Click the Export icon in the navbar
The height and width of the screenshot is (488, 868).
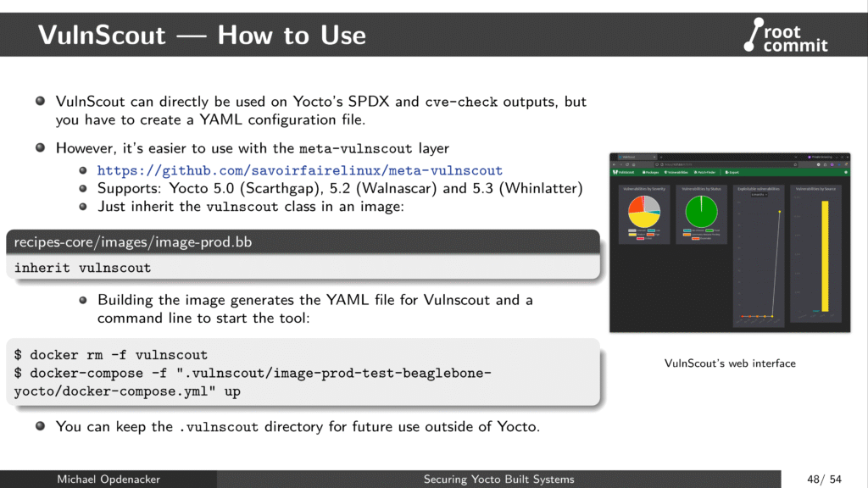click(x=727, y=173)
